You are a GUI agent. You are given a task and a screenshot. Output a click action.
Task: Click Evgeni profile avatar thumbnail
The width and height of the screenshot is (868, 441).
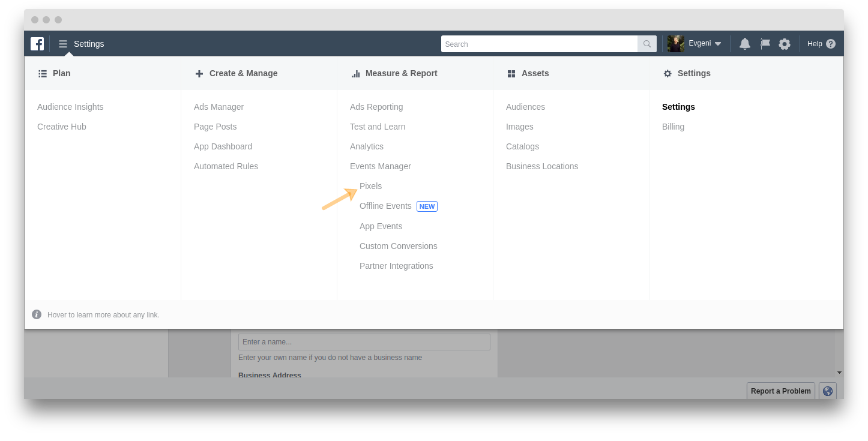[676, 44]
